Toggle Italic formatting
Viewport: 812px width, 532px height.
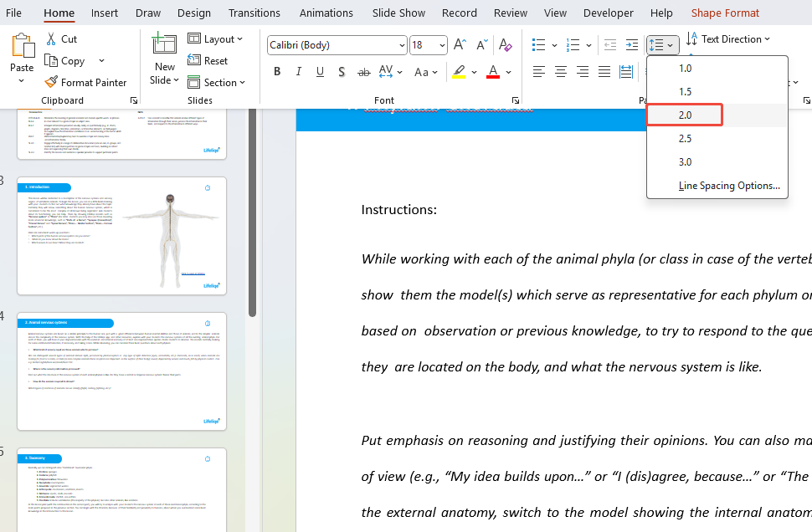299,72
